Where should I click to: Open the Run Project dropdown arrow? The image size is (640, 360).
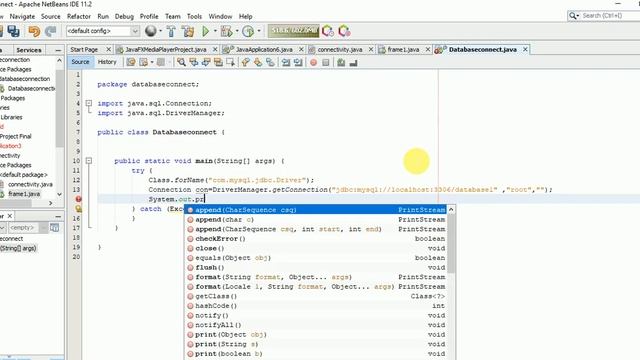[215, 31]
